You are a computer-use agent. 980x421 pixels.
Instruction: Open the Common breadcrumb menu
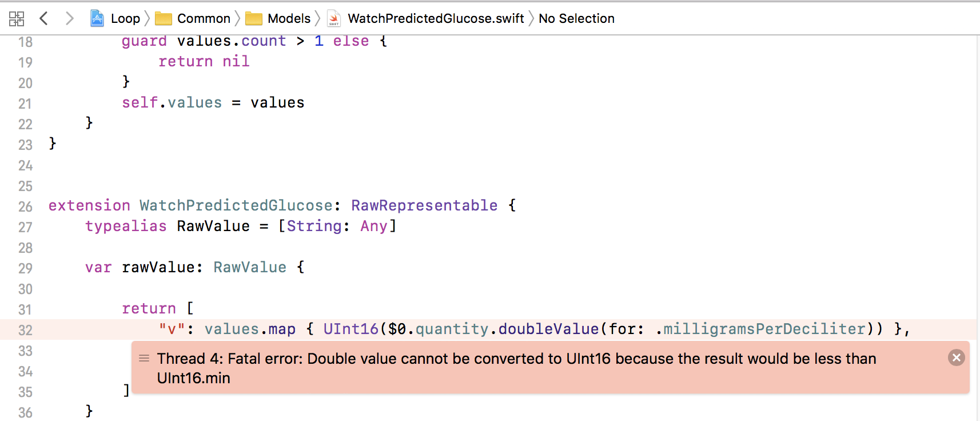(204, 18)
